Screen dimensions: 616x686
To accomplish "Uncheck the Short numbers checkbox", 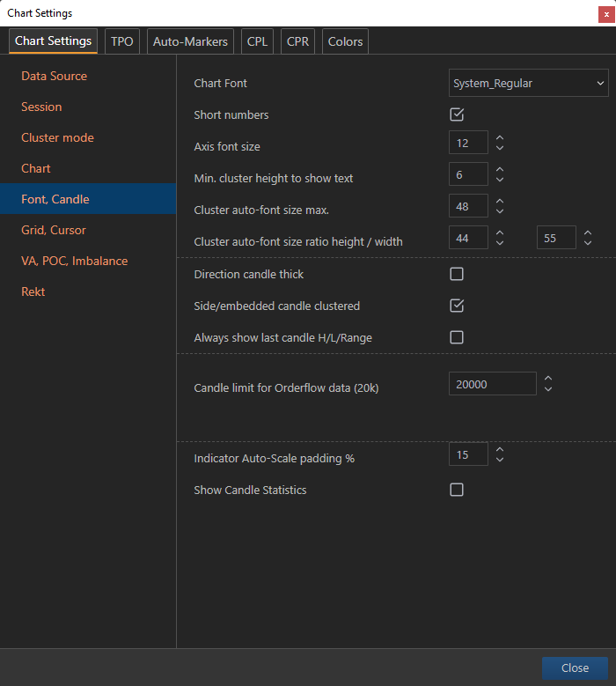I will point(457,114).
